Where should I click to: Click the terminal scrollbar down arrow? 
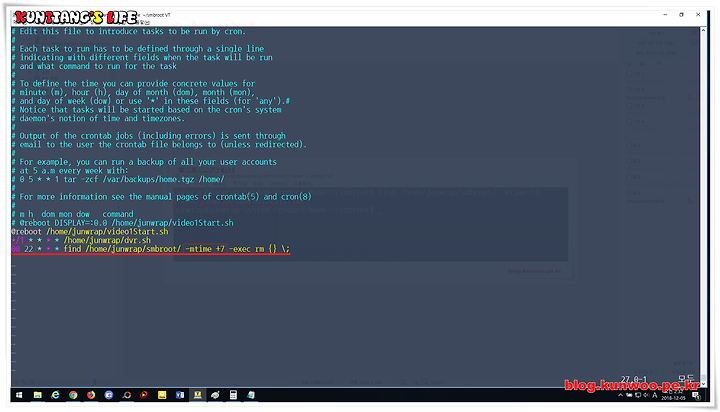pos(703,384)
